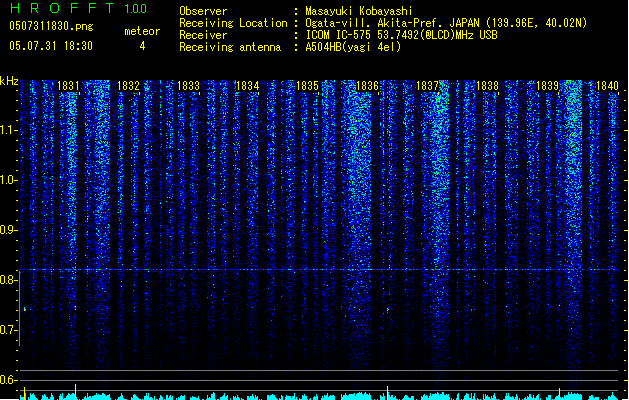Click the date stamp 05.07.31 18:30
Image resolution: width=629 pixels, height=400 pixels.
coord(51,46)
